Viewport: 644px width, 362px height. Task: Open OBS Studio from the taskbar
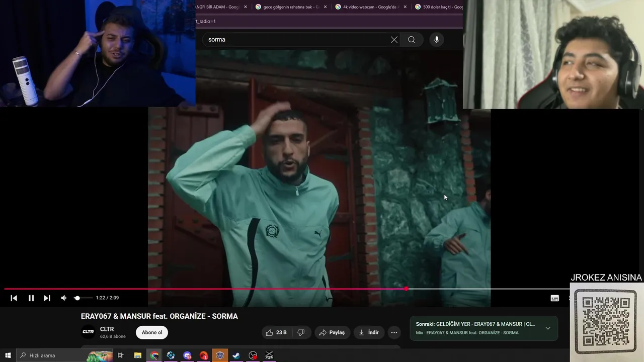(x=253, y=355)
